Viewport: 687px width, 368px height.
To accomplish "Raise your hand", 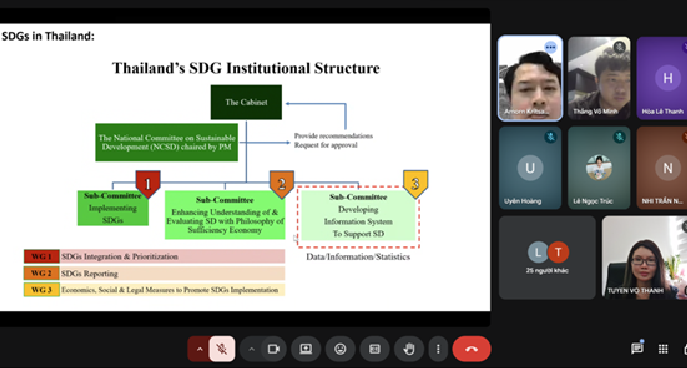I will coord(408,349).
